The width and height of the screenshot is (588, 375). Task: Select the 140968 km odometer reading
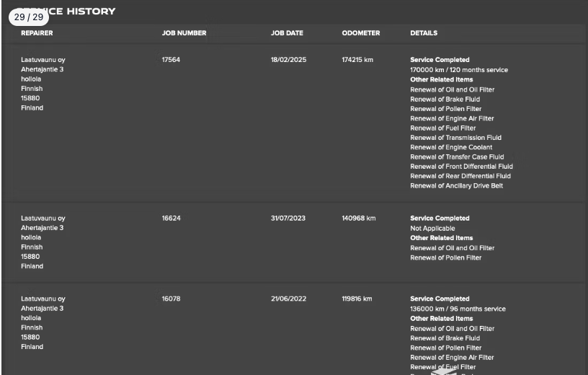point(358,219)
